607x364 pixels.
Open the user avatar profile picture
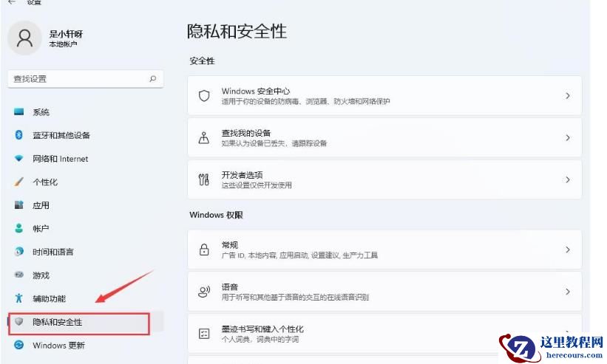click(x=25, y=38)
